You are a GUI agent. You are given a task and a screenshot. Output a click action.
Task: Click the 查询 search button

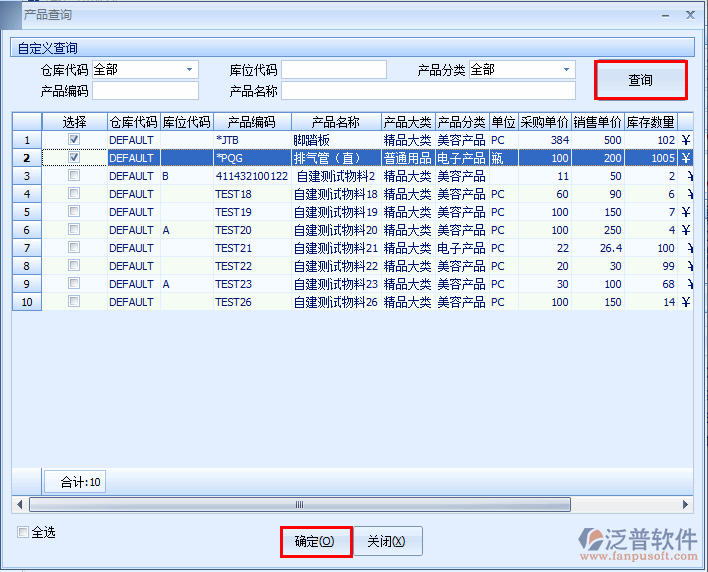tap(640, 80)
